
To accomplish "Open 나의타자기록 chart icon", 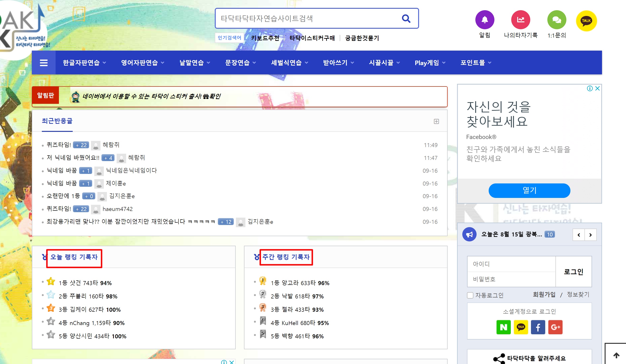I will pyautogui.click(x=521, y=20).
